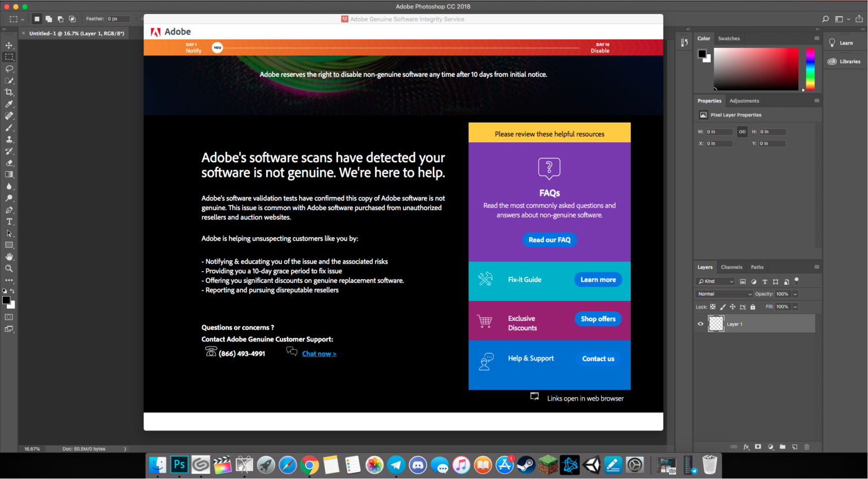Pick the Crop tool in toolbar
The width and height of the screenshot is (868, 479).
click(9, 92)
